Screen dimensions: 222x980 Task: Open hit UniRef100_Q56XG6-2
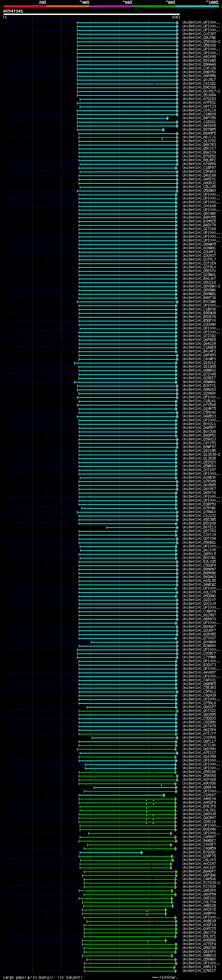coord(201,41)
